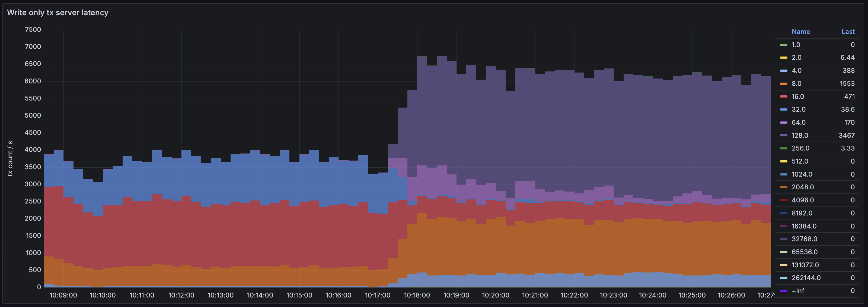Sort legend by the Last column header
Image resolution: width=868 pixels, height=307 pixels.
(x=848, y=32)
